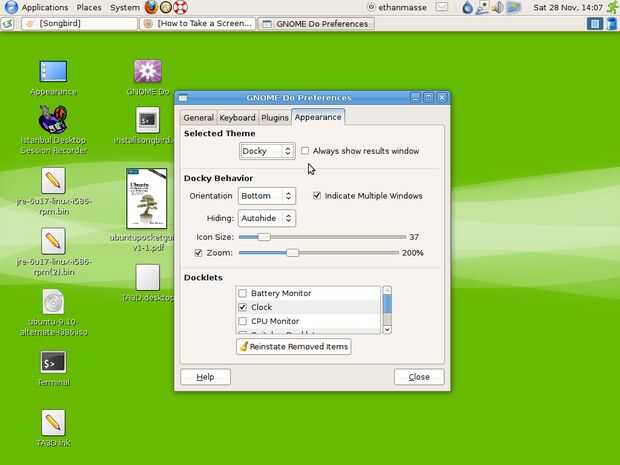The width and height of the screenshot is (620, 465).
Task: Select the TABD.lnk file icon
Action: [53, 422]
